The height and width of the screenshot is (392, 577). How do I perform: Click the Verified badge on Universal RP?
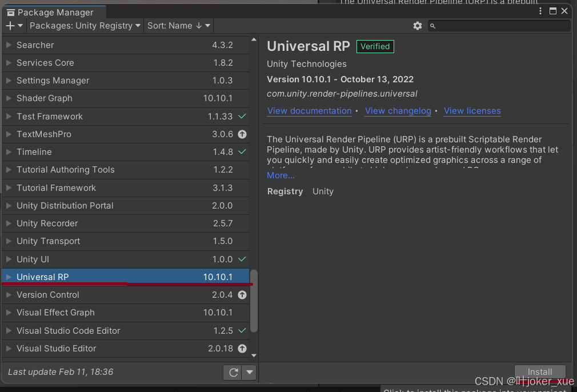tap(375, 46)
